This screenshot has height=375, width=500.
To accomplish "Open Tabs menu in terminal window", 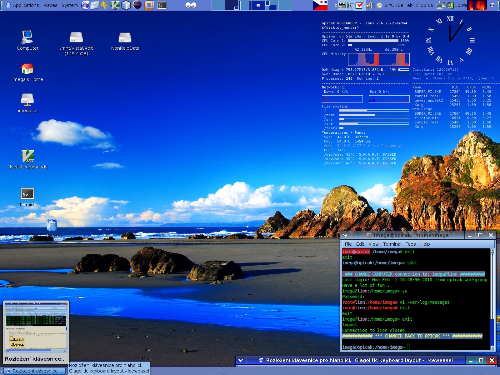I will point(411,244).
